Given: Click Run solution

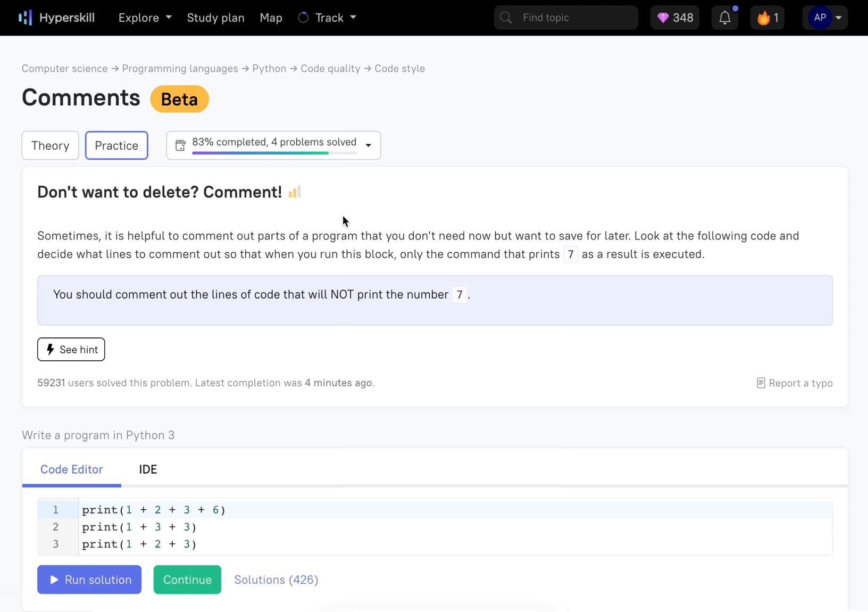Looking at the screenshot, I should (x=89, y=580).
